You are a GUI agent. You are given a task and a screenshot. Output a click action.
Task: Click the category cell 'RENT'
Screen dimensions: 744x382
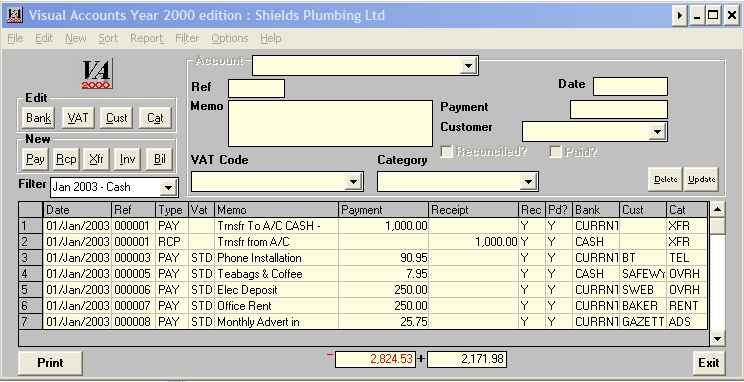687,306
